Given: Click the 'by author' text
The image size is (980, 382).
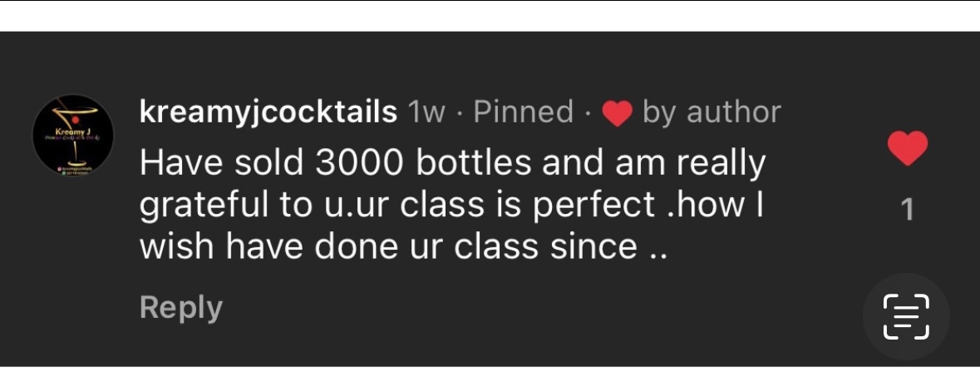Looking at the screenshot, I should [712, 112].
